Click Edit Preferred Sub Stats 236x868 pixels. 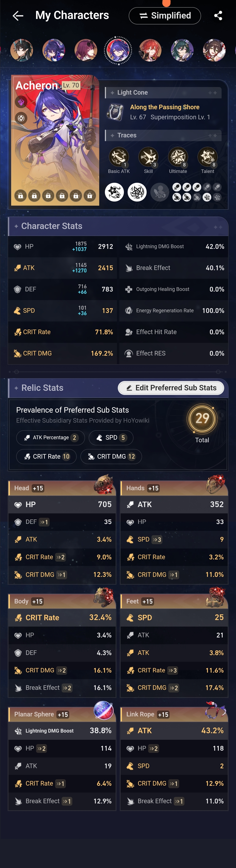pyautogui.click(x=170, y=388)
